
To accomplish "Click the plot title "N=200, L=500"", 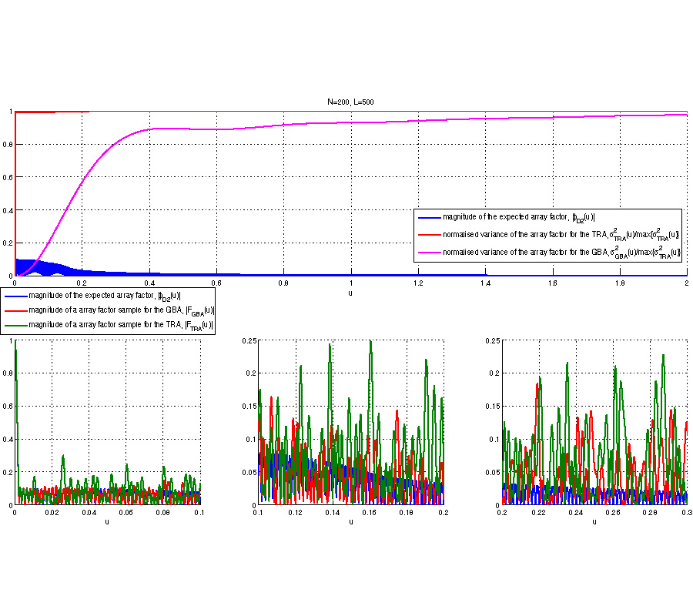I will click(x=351, y=102).
